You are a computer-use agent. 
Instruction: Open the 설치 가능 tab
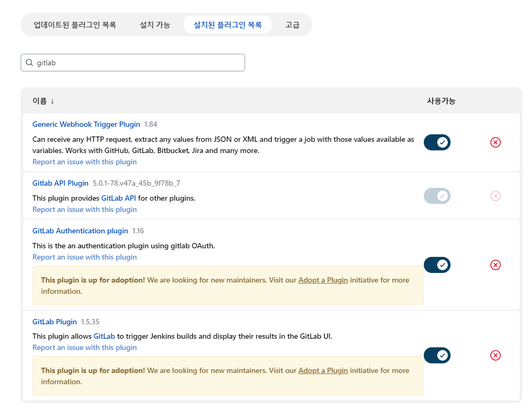tap(155, 25)
